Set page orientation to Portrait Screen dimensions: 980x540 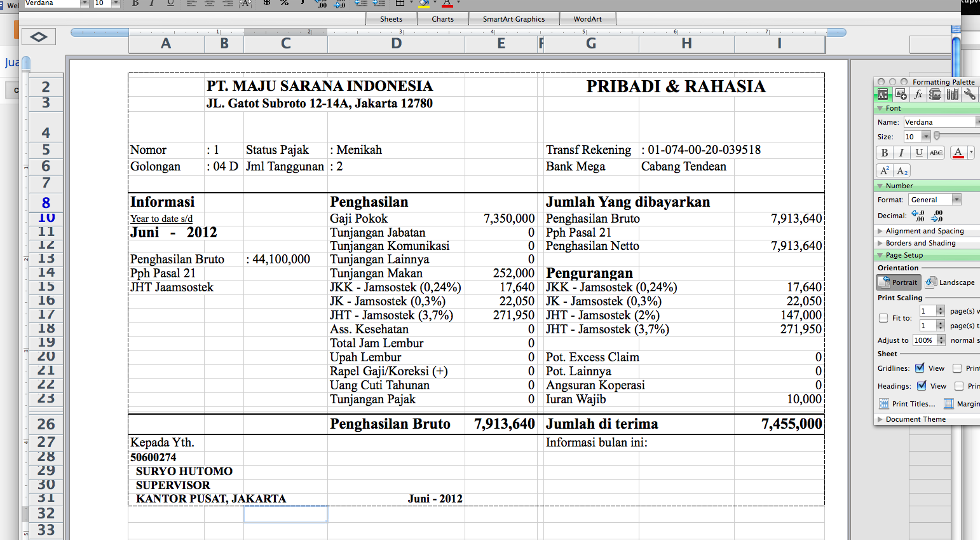pyautogui.click(x=899, y=282)
